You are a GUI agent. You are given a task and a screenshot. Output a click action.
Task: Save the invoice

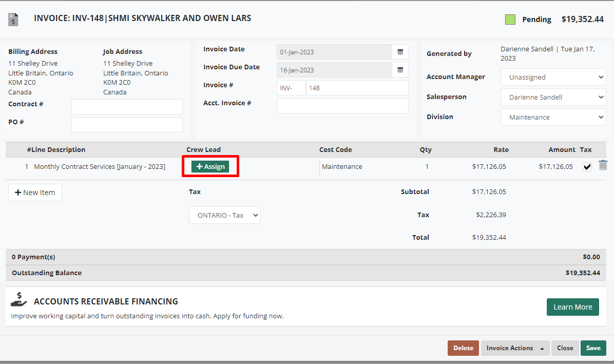pos(593,348)
